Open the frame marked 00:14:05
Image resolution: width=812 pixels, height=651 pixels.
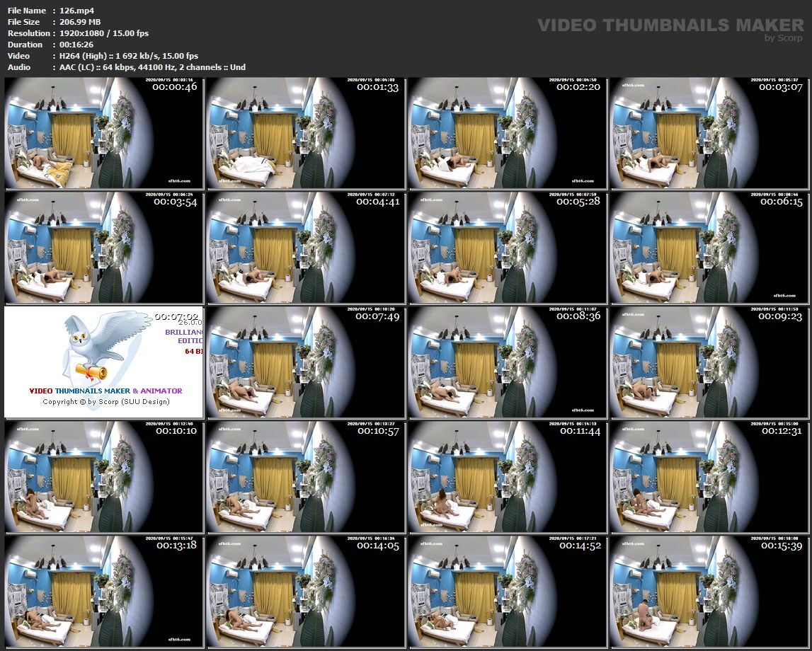306,592
